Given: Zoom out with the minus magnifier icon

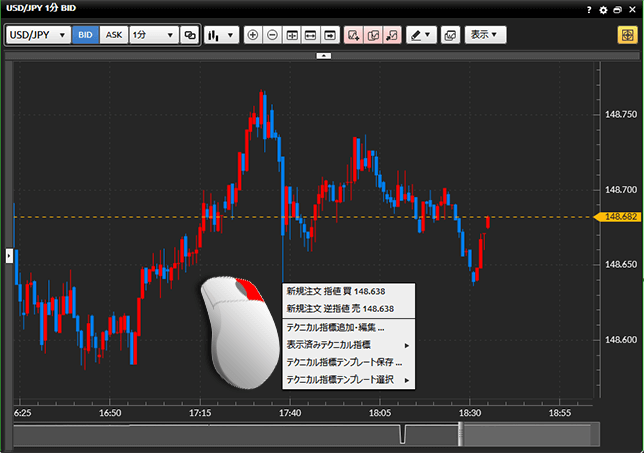Looking at the screenshot, I should [x=272, y=35].
